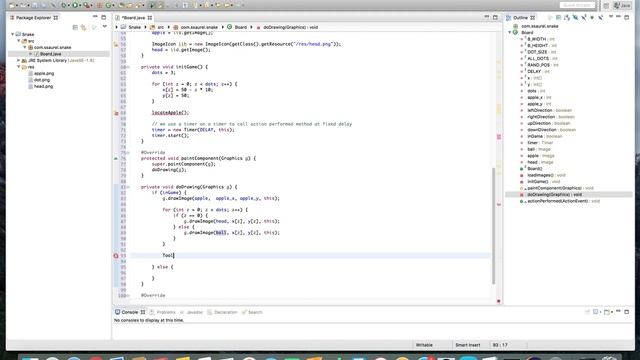Collapse the Board class in Outline
Screen dimensions: 640x360
click(x=510, y=32)
